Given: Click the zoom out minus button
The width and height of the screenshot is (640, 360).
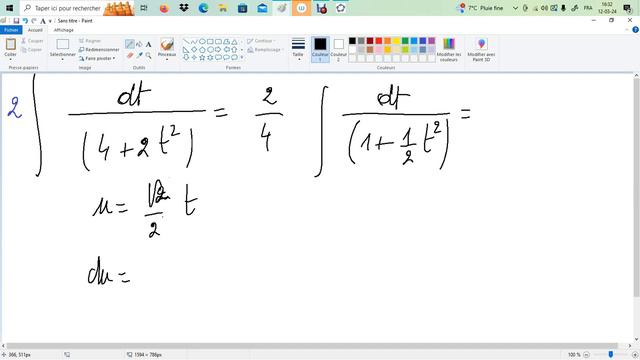Looking at the screenshot, I should pos(587,355).
